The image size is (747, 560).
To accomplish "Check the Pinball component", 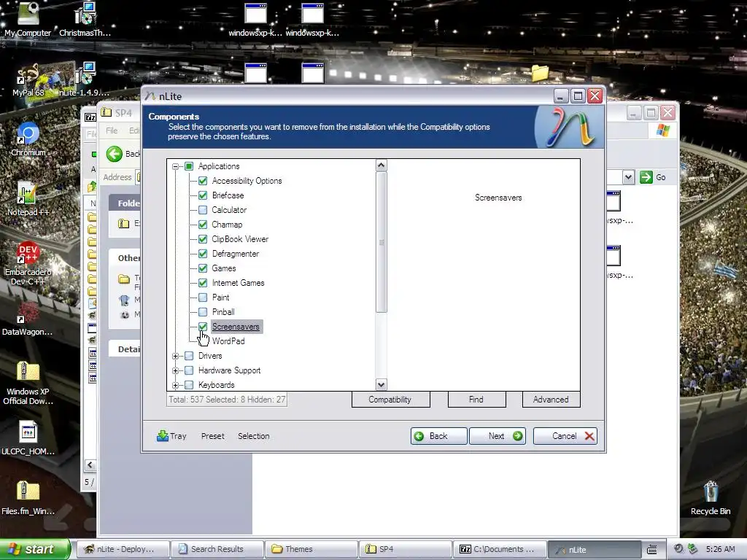I will click(203, 312).
